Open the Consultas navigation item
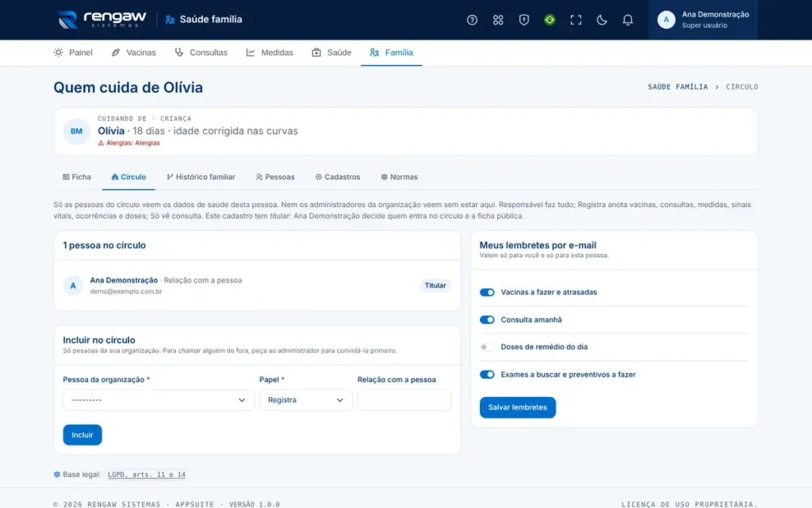 click(201, 52)
